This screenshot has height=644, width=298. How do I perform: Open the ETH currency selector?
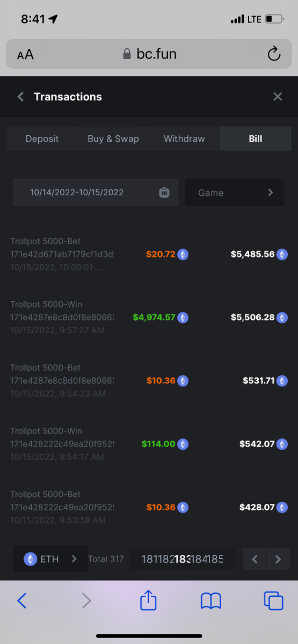pyautogui.click(x=50, y=559)
